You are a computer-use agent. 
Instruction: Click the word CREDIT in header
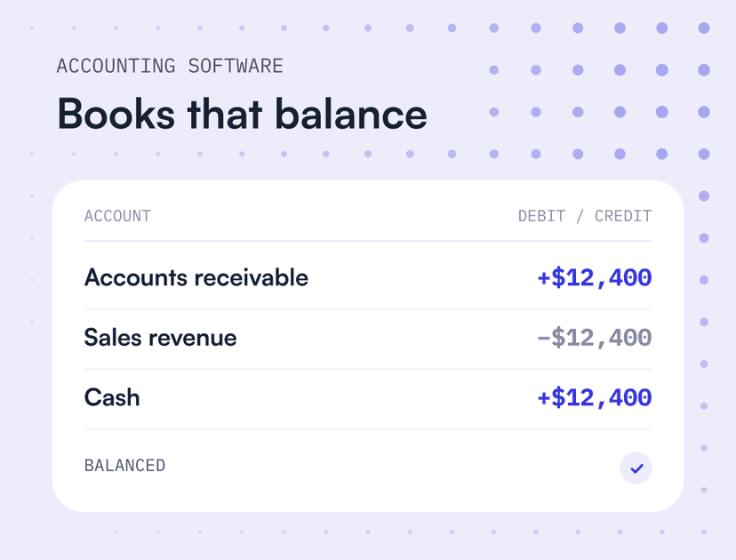point(623,216)
